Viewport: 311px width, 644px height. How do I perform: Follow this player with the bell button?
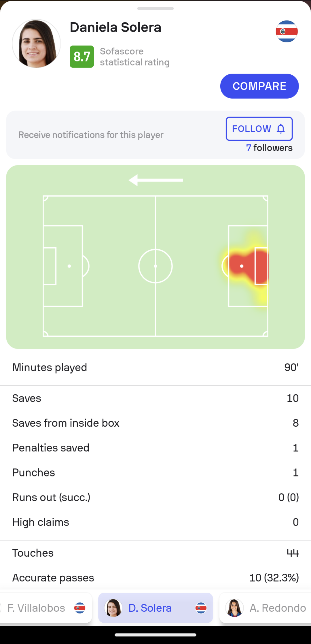[259, 129]
